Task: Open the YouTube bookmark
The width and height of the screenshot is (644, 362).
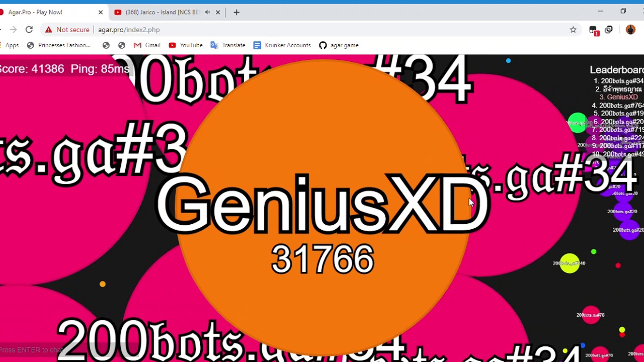Action: tap(186, 45)
